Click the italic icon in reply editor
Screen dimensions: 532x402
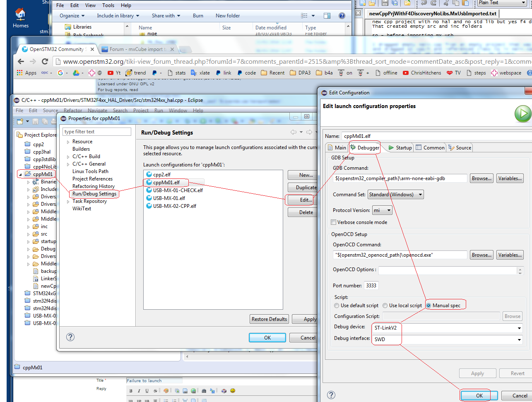(139, 391)
